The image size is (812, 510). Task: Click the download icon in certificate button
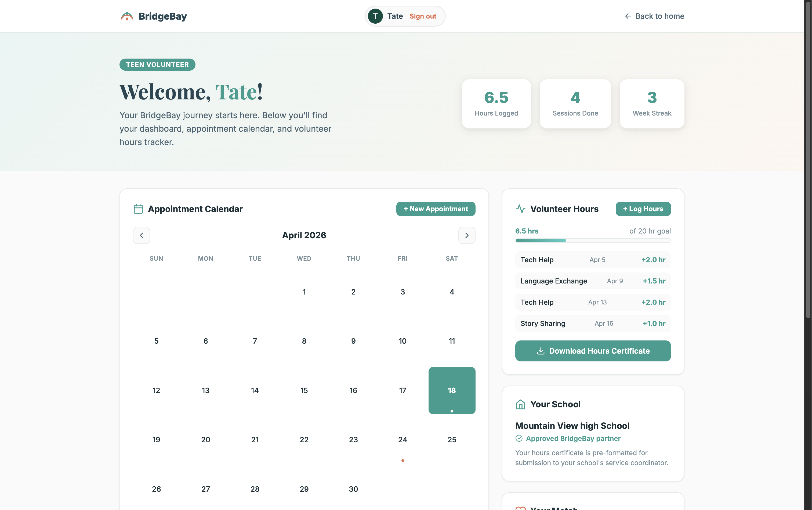[x=541, y=351]
